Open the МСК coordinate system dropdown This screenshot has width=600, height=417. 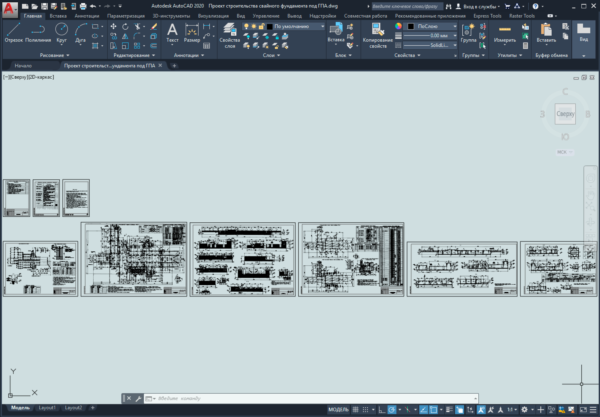565,152
